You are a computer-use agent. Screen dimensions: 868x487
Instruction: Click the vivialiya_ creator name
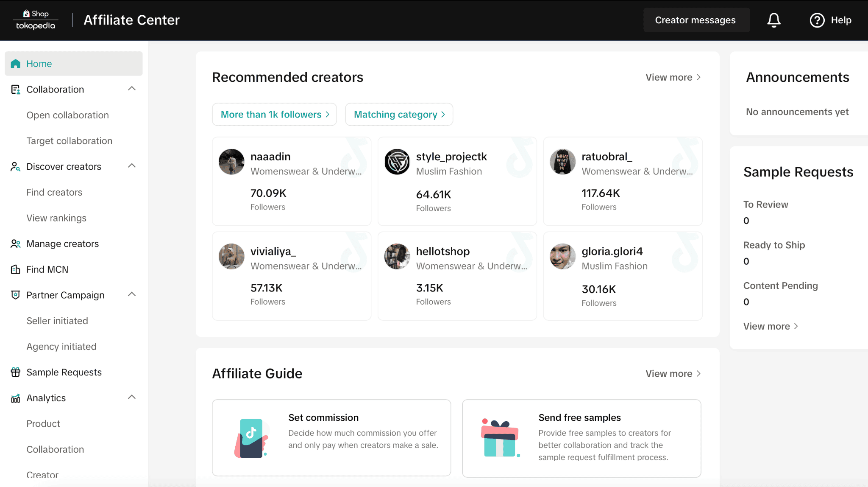point(273,252)
